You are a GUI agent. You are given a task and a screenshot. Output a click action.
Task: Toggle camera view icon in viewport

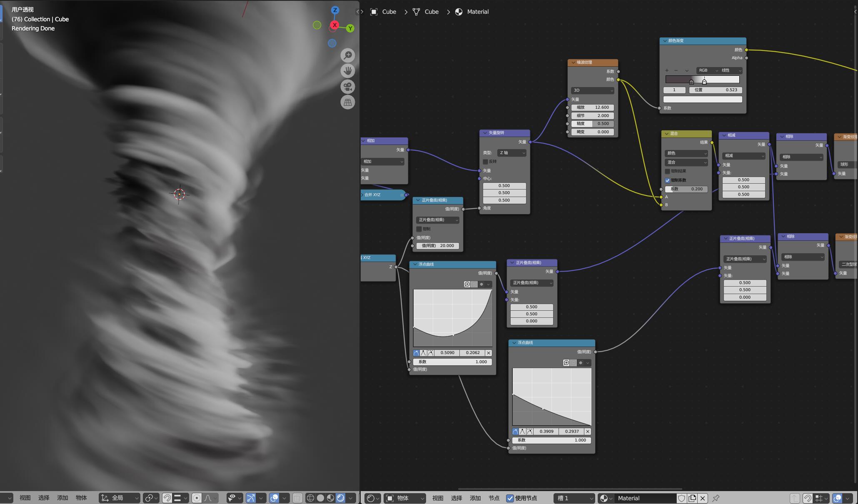pyautogui.click(x=348, y=87)
